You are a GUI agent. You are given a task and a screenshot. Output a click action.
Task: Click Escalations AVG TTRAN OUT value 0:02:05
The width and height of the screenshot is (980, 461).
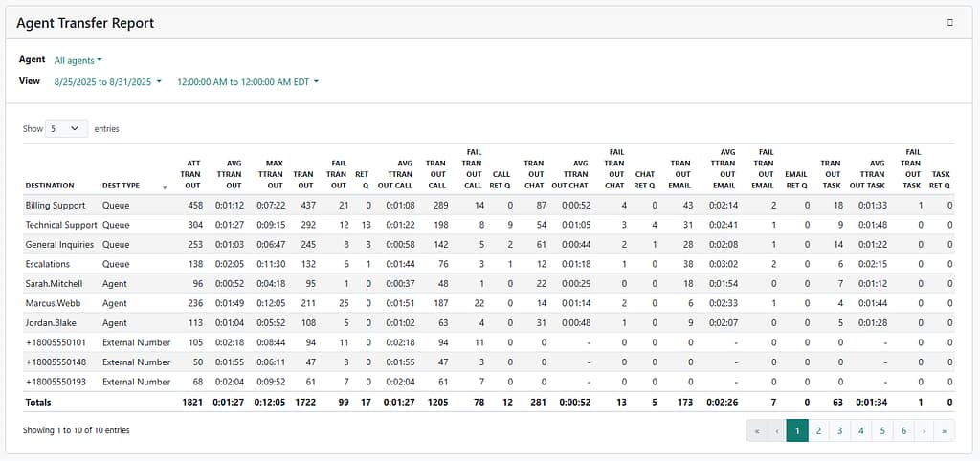click(229, 264)
